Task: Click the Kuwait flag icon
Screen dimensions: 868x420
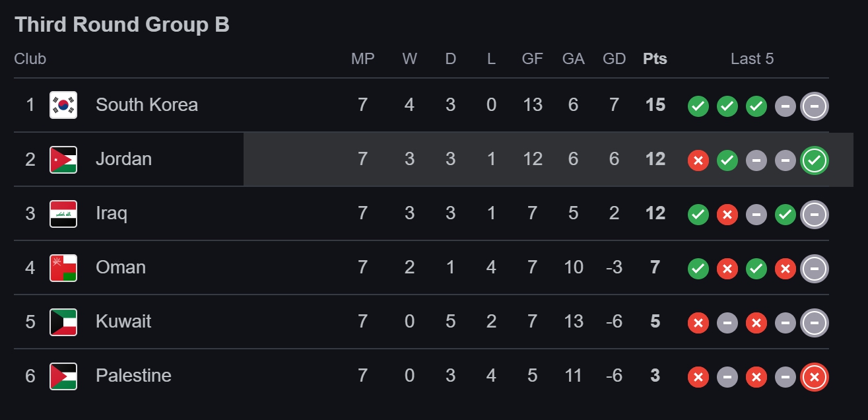Action: (63, 322)
